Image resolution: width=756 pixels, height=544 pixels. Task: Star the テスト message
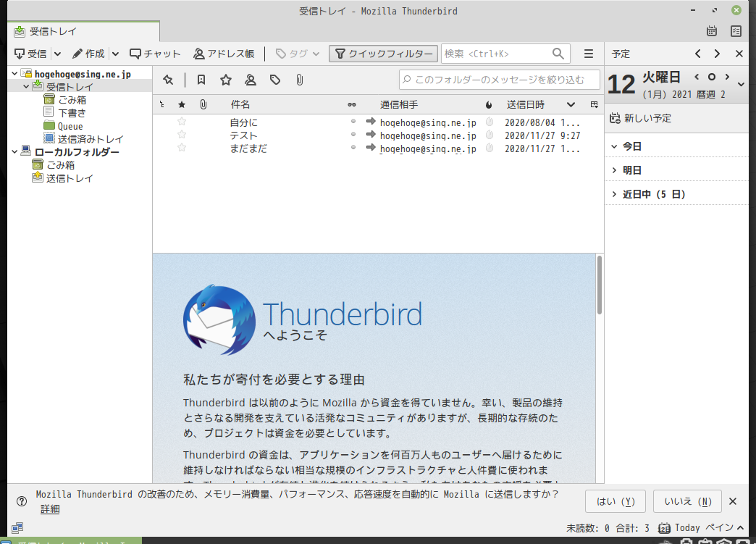pos(182,135)
